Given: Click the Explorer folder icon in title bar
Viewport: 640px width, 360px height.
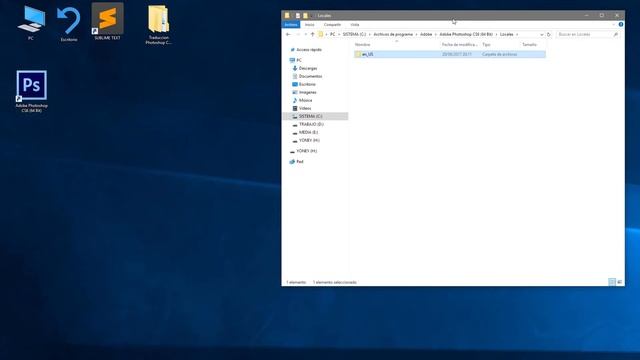Looking at the screenshot, I should click(x=287, y=16).
